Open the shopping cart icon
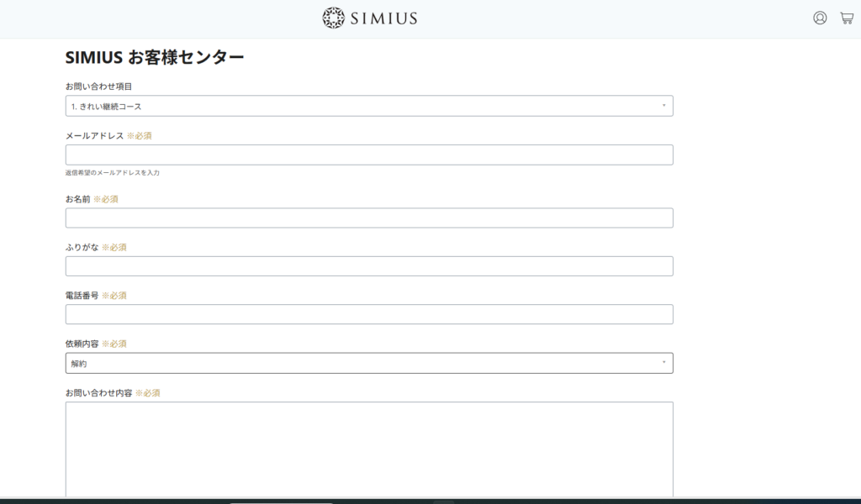This screenshot has height=504, width=861. pos(847,18)
